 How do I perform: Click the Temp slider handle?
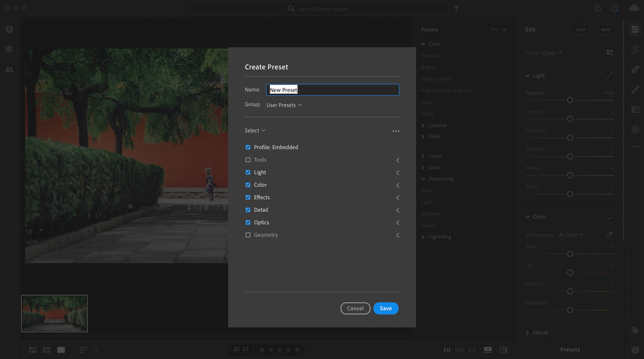570,254
